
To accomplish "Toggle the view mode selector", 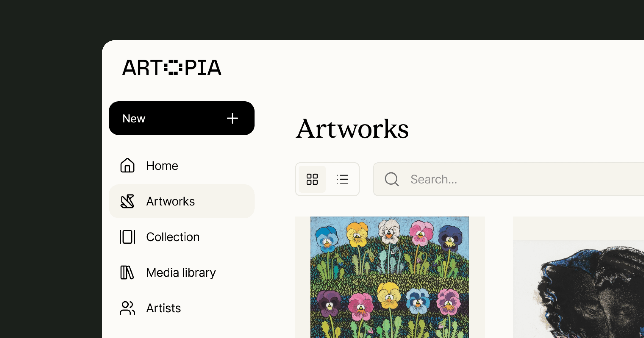I will (327, 179).
